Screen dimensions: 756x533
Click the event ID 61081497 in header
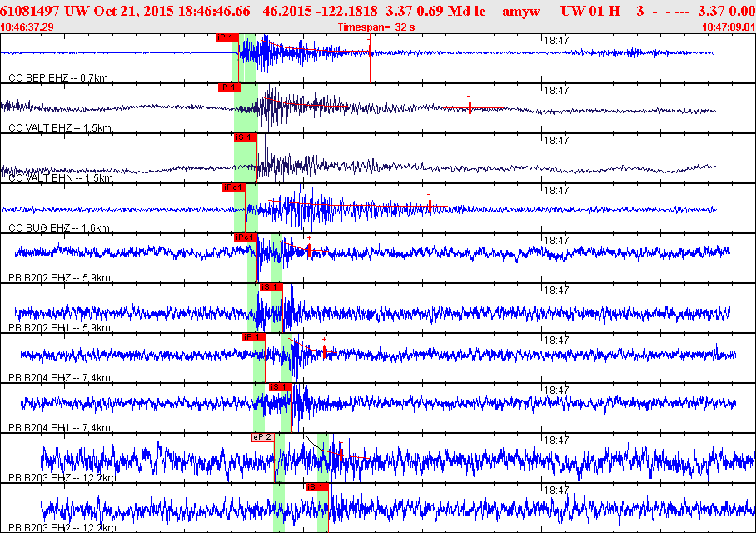[30, 11]
